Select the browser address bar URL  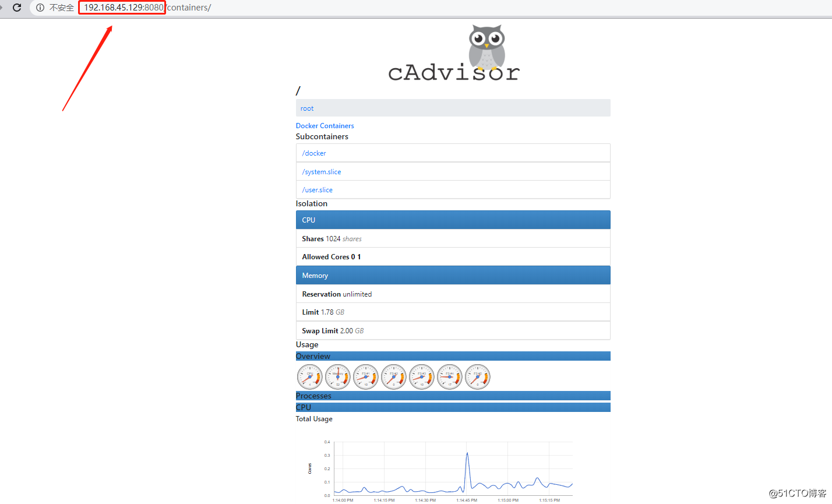pos(147,8)
